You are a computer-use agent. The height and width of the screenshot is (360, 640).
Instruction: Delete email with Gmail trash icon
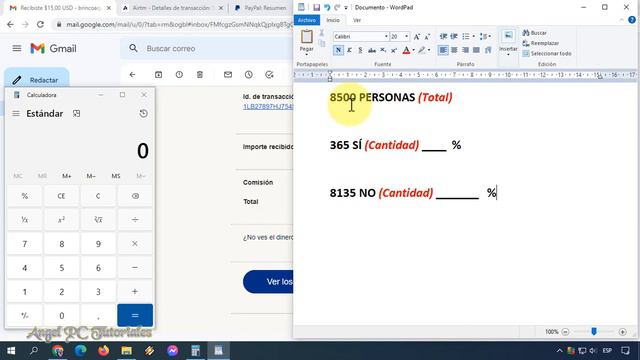point(200,75)
